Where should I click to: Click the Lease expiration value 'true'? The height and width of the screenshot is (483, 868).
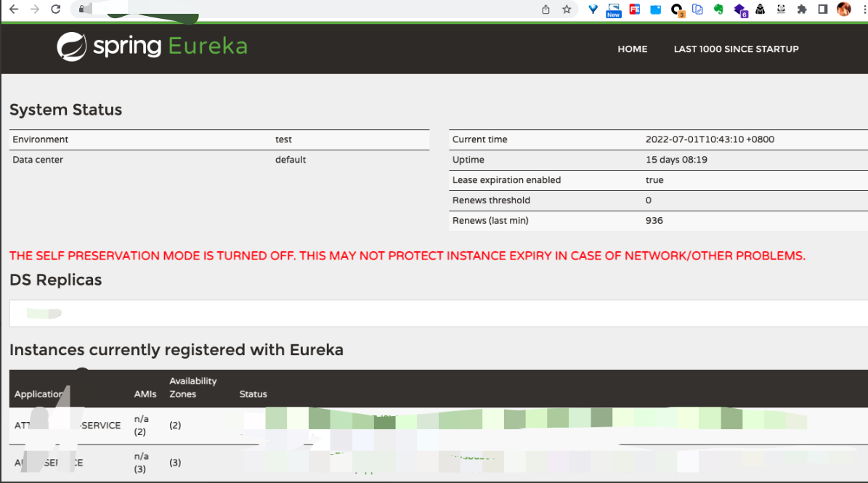[x=654, y=180]
